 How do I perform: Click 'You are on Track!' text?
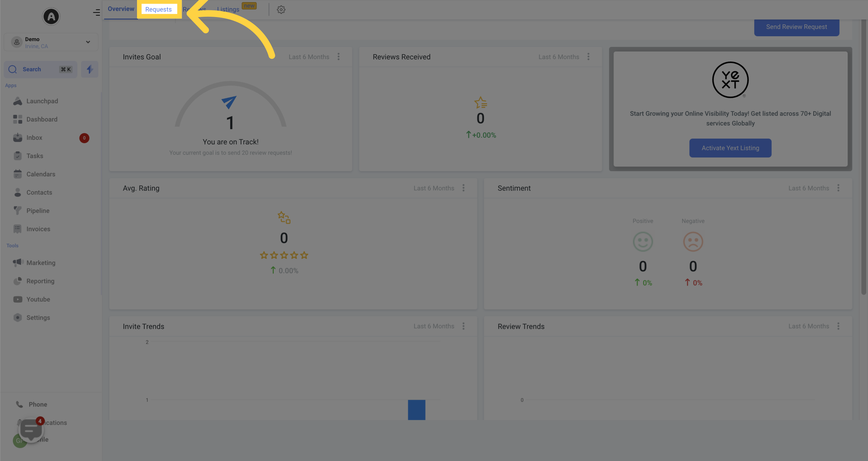click(230, 142)
